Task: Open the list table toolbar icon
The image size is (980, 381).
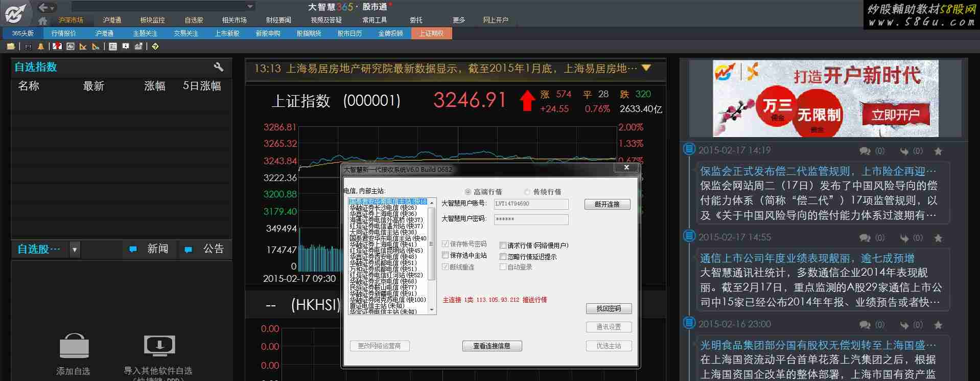Action: tap(113, 47)
